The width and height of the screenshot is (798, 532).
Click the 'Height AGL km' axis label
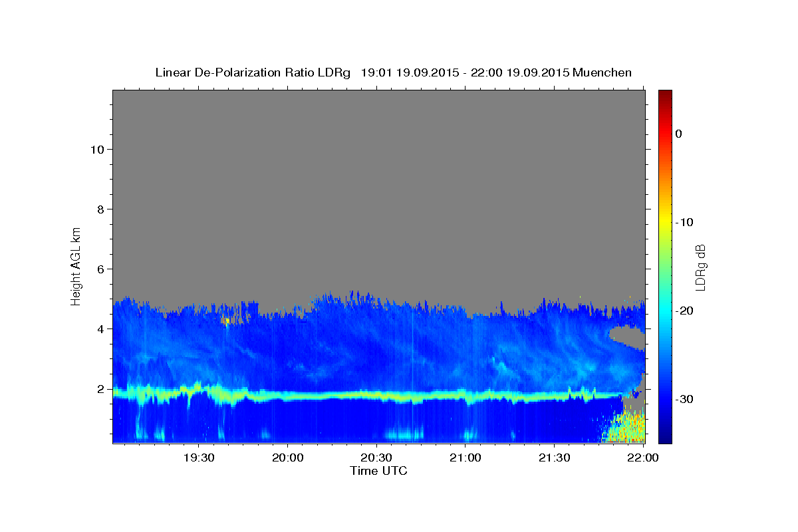point(76,265)
